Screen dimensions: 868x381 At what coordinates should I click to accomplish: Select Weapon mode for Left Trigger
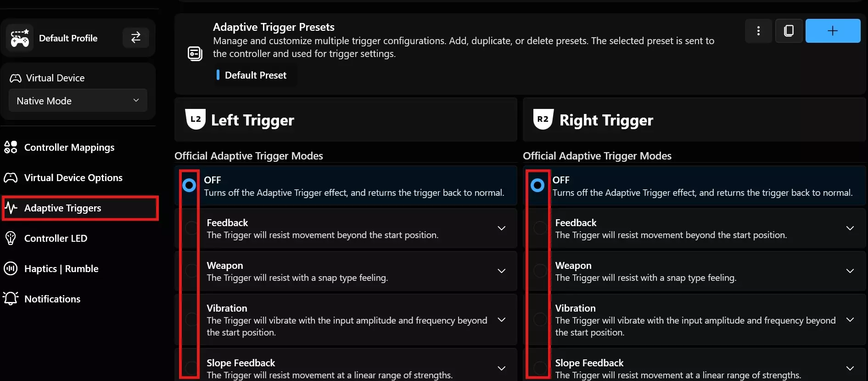pyautogui.click(x=191, y=271)
